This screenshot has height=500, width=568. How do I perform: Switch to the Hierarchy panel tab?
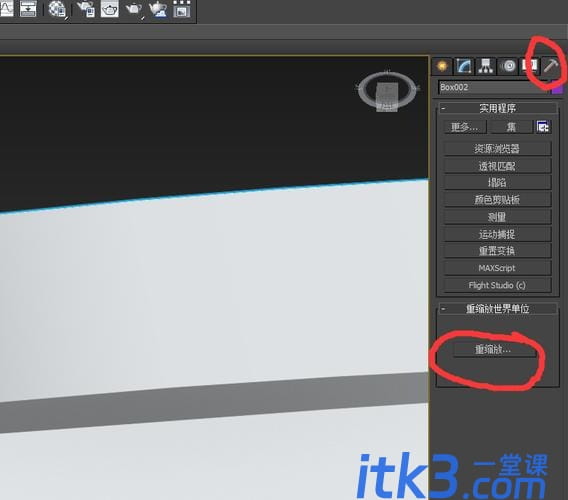tap(486, 66)
